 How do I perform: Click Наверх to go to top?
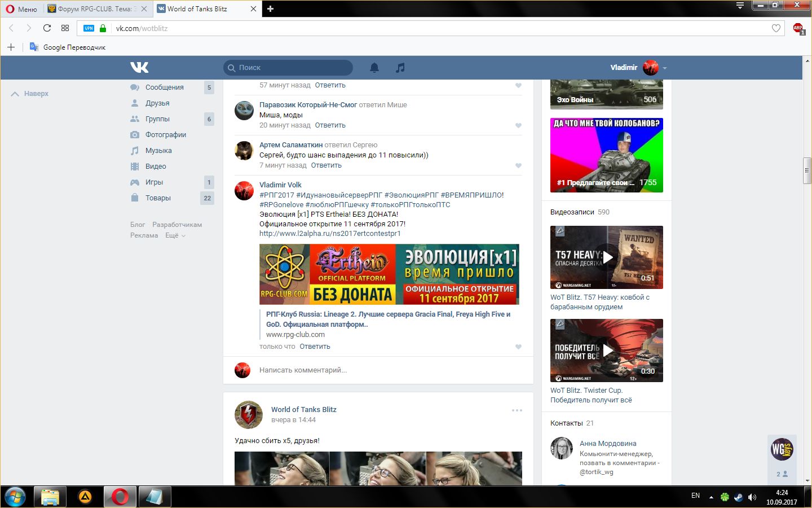[x=30, y=94]
